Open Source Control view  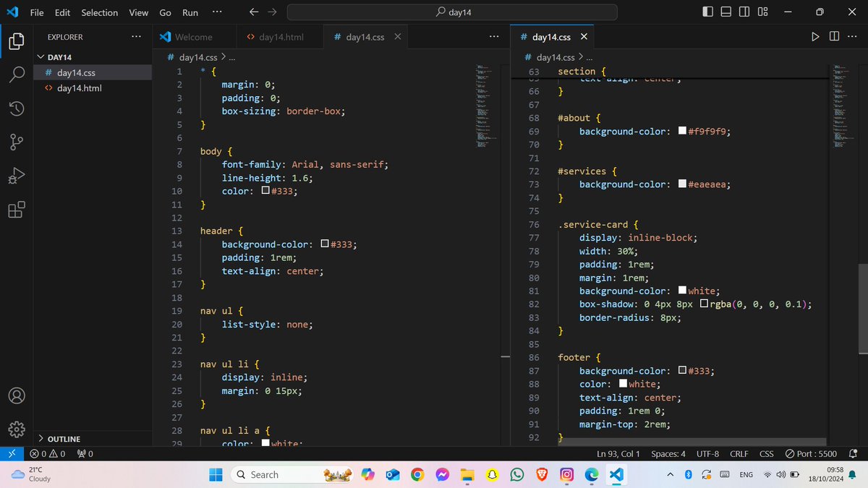pos(16,142)
